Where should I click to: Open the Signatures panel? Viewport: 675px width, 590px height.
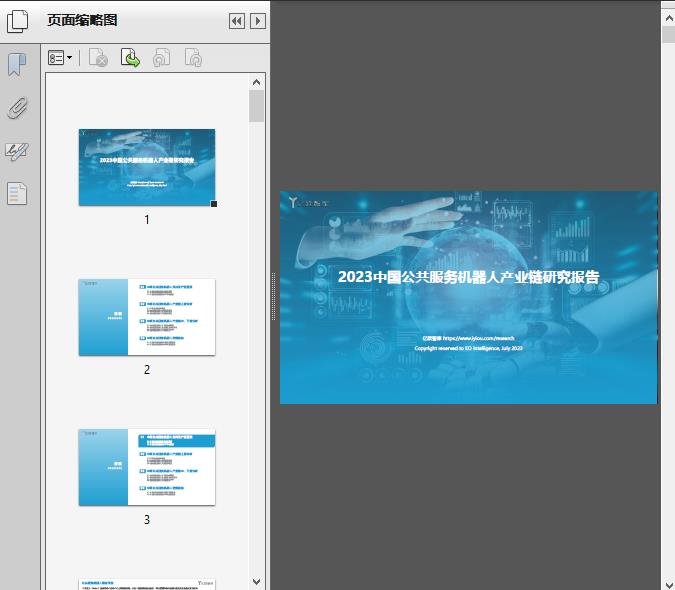[x=17, y=151]
